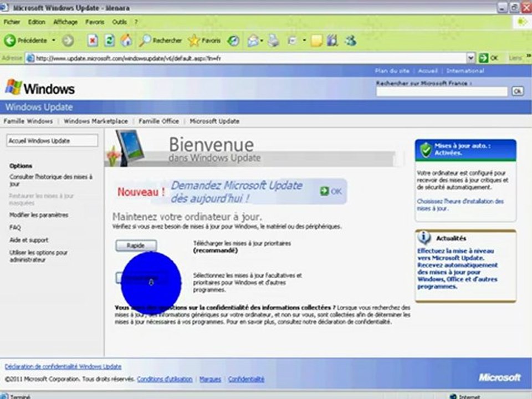Stop page loading with red X icon
The height and width of the screenshot is (399, 532).
tap(93, 40)
